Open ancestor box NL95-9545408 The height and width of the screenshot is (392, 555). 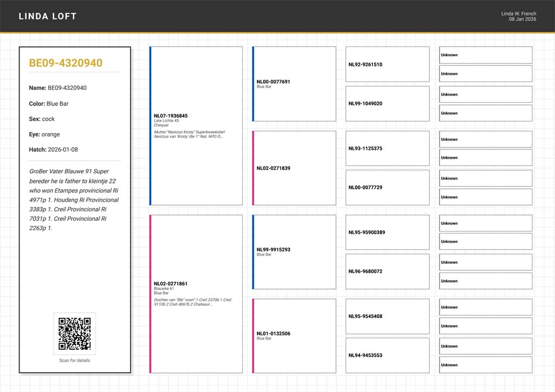pos(388,316)
